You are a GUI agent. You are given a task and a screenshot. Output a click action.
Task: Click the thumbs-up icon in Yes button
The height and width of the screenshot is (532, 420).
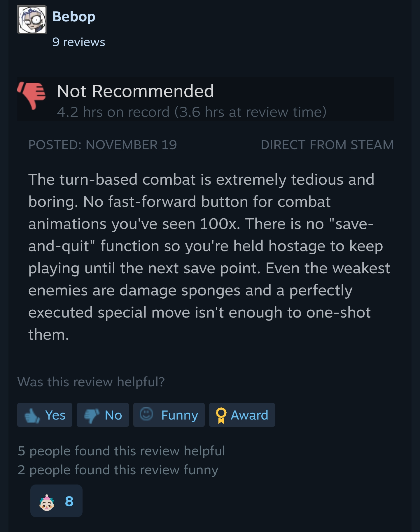[32, 415]
